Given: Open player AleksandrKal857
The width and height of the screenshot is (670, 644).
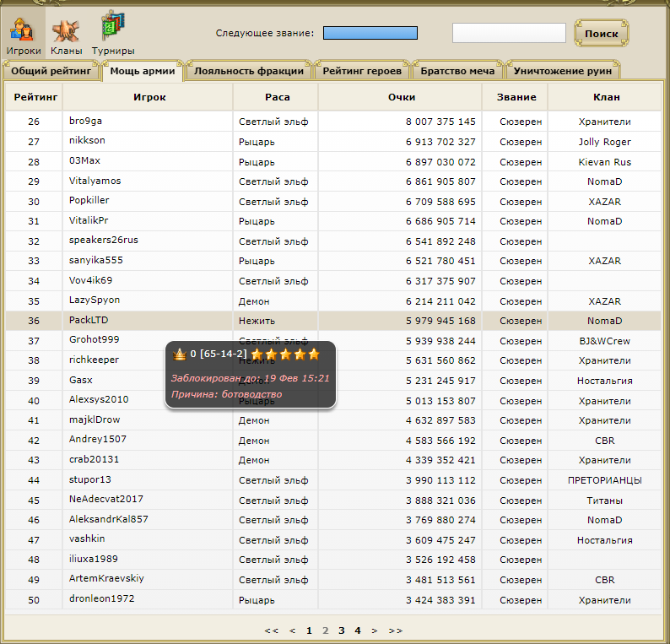Looking at the screenshot, I should click(109, 519).
